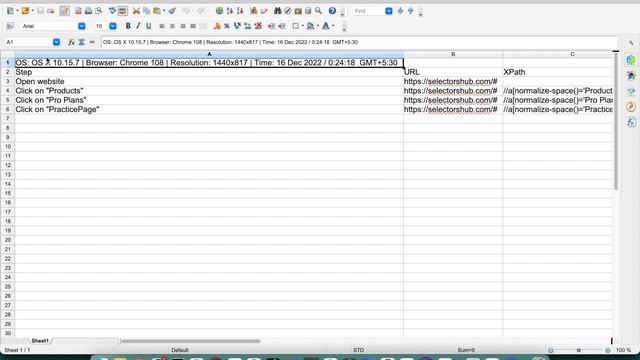Open the Font Size dropdown arrow
The height and width of the screenshot is (360, 640).
(113, 26)
